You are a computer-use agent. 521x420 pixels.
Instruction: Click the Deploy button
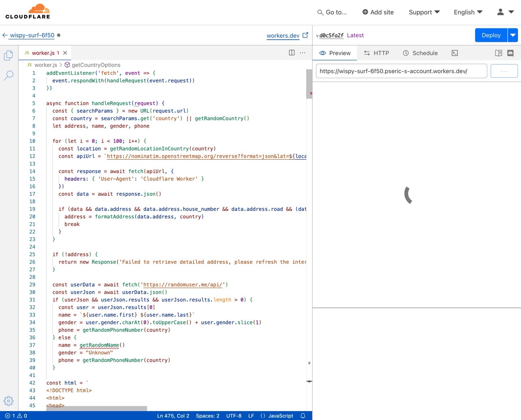pos(491,35)
